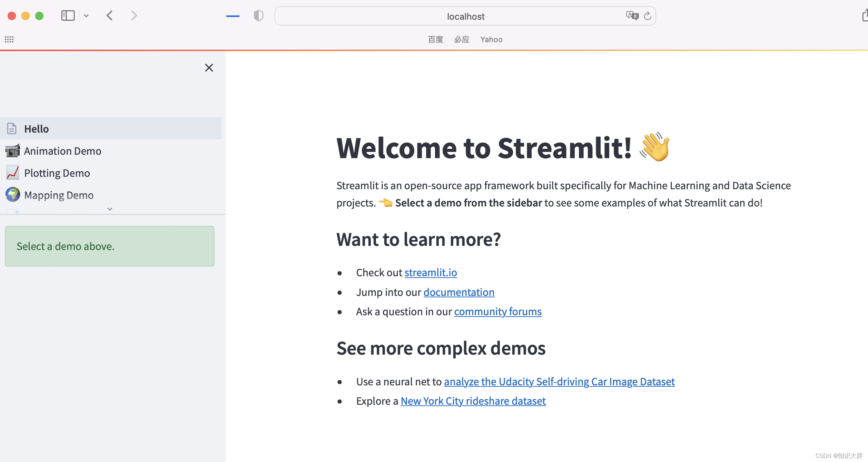Viewport: 868px width, 462px height.
Task: Open the Mapping Demo page
Action: (59, 195)
